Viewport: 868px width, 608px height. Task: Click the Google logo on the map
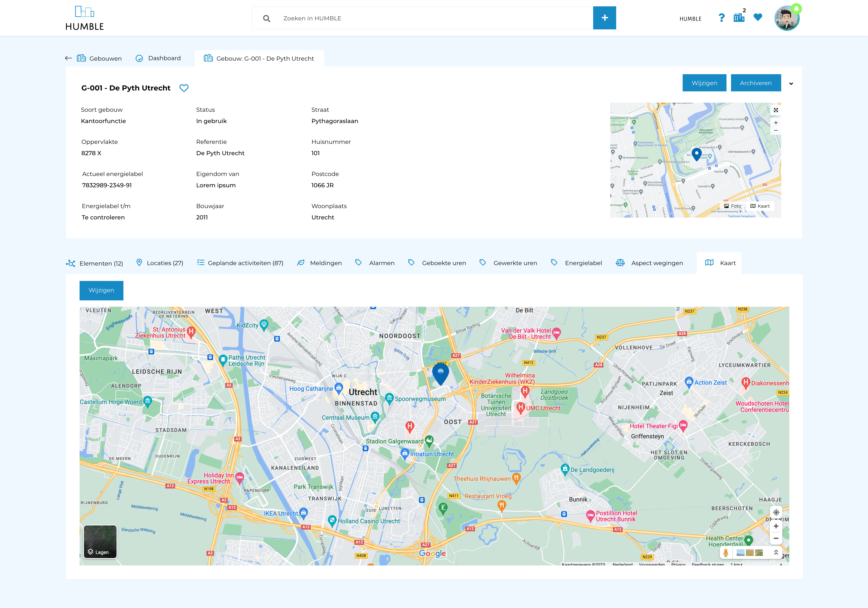[432, 553]
